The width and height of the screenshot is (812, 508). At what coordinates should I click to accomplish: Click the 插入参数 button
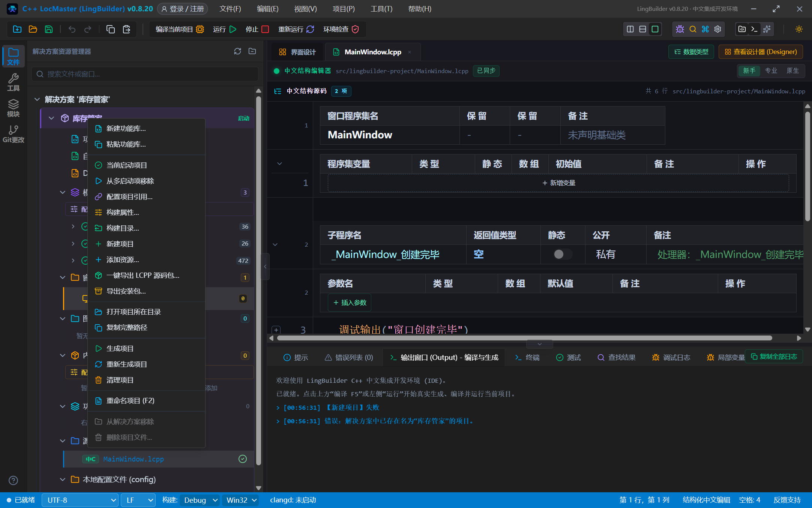[350, 303]
